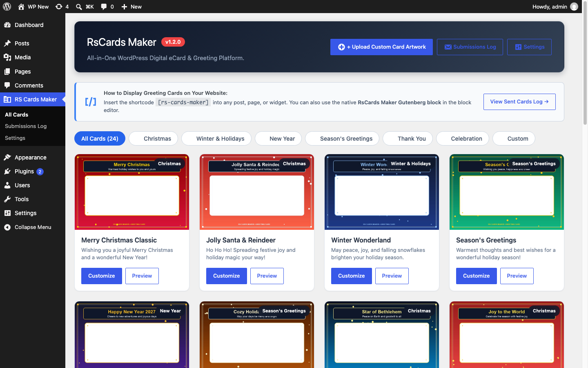
Task: Click the RS Cards Maker sidebar icon
Action: pos(7,99)
